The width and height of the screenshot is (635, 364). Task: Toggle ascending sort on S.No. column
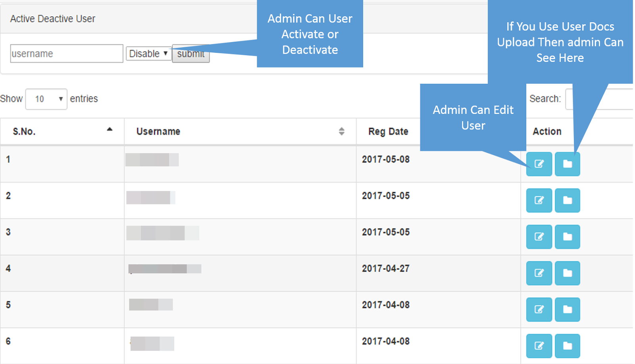point(62,131)
